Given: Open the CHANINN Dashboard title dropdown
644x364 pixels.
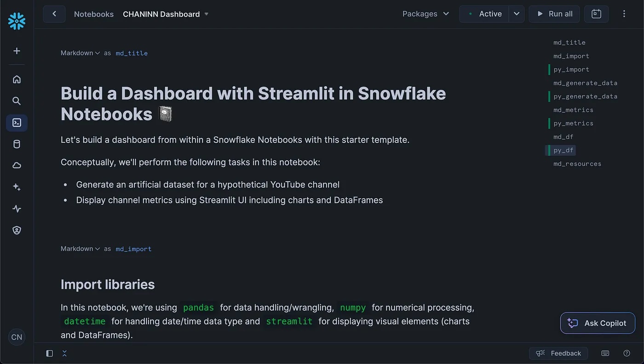Looking at the screenshot, I should point(207,14).
